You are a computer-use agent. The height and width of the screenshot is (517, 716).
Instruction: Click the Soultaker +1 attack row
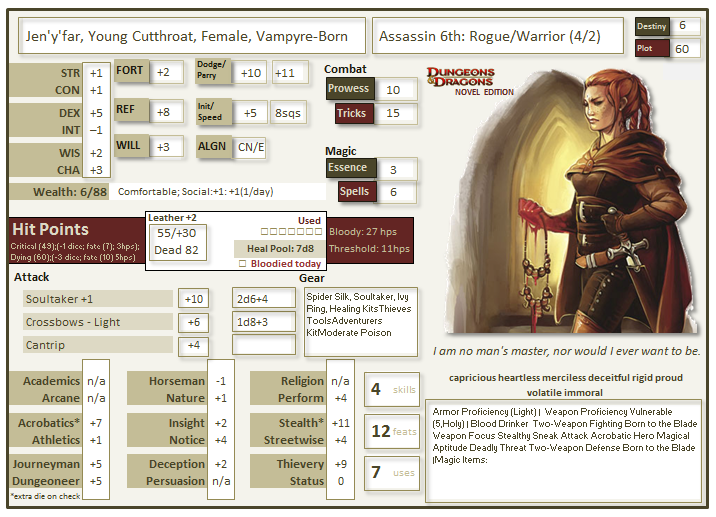[x=95, y=299]
